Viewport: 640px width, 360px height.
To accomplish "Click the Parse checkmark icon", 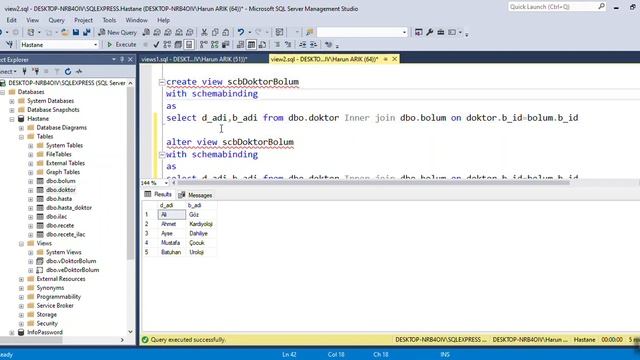I will 156,44.
